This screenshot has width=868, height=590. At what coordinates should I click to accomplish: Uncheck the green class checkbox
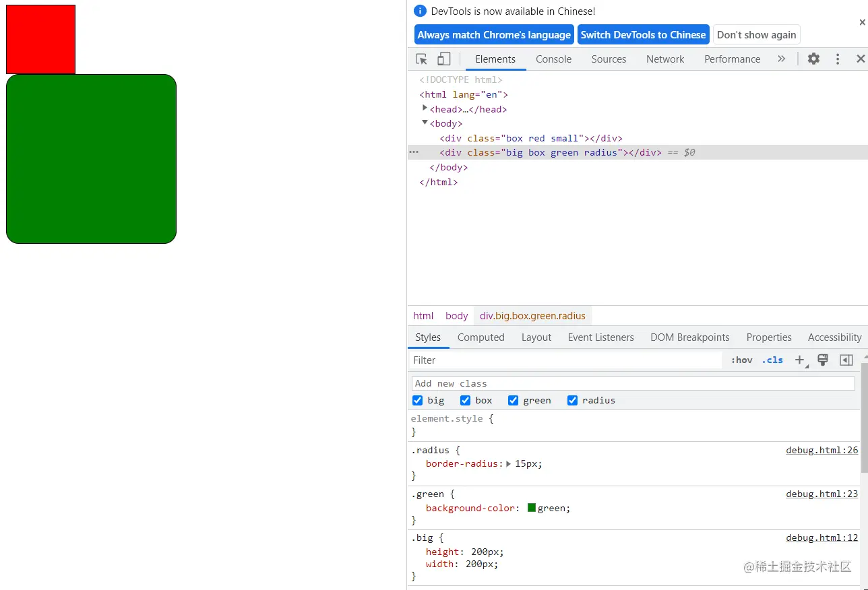(x=513, y=401)
